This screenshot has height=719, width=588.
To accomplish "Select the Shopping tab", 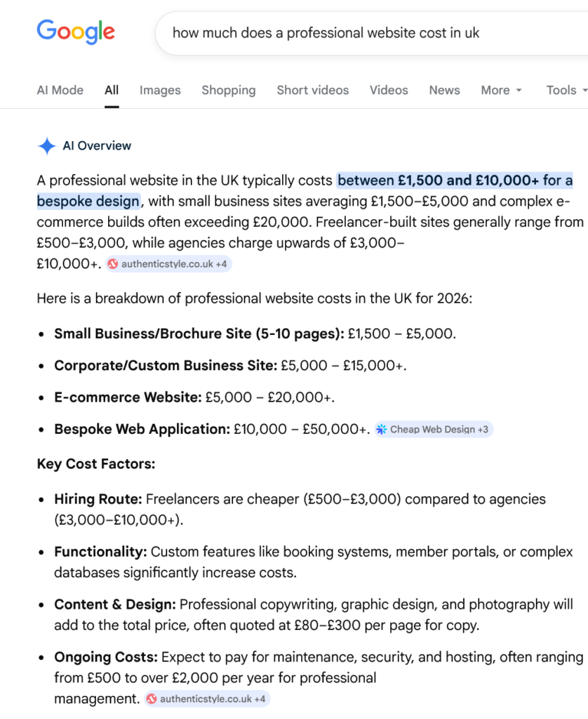I will [x=229, y=90].
